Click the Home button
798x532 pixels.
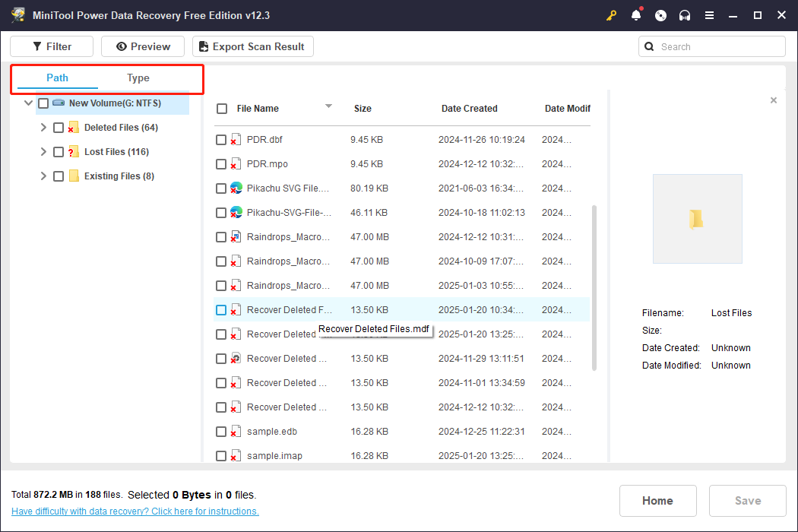click(x=657, y=500)
